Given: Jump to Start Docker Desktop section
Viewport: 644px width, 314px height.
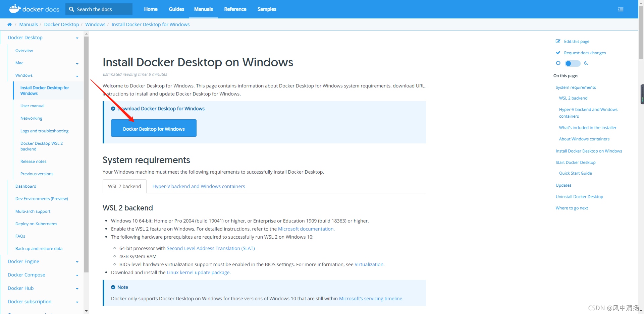Looking at the screenshot, I should (576, 163).
